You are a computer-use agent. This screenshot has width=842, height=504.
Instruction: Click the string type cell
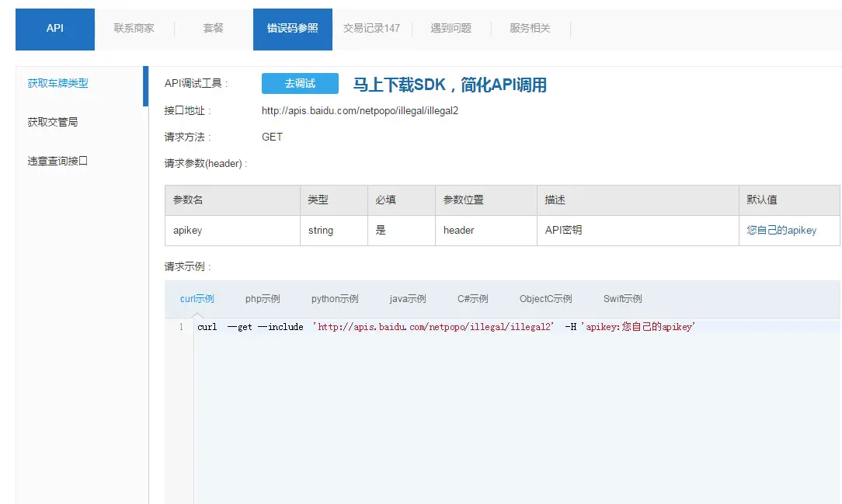pos(334,231)
